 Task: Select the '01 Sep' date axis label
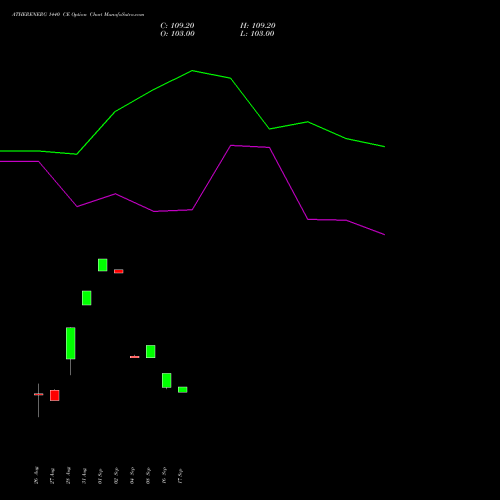[100, 475]
